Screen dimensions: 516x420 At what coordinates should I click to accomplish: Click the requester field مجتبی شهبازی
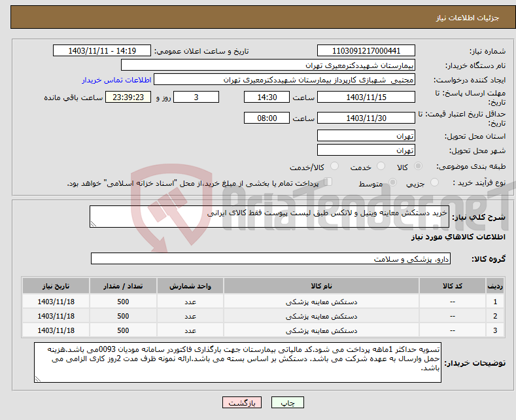(284, 80)
